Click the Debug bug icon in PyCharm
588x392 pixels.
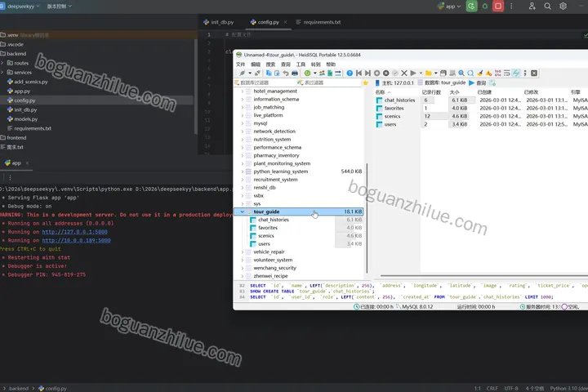pyautogui.click(x=485, y=6)
